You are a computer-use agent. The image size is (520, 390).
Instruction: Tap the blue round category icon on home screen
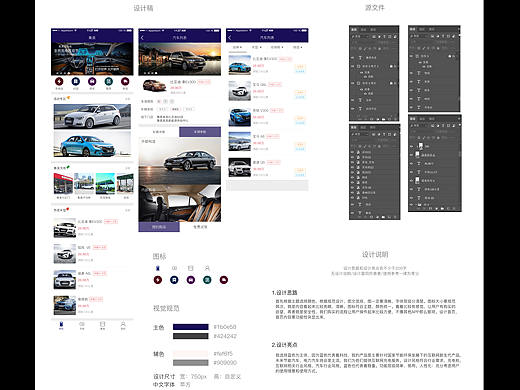click(x=76, y=81)
